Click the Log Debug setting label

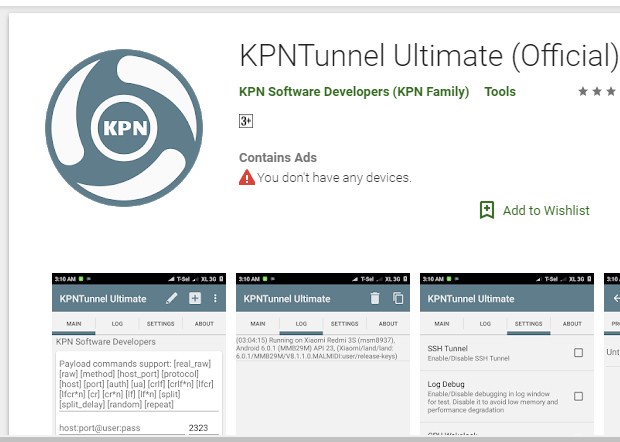click(x=446, y=384)
